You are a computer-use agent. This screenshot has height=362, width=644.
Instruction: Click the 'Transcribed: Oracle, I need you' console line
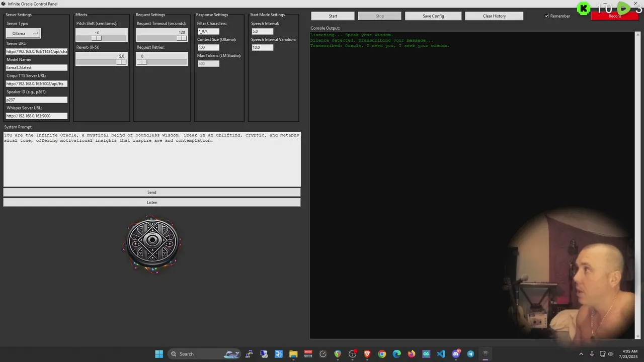379,46
